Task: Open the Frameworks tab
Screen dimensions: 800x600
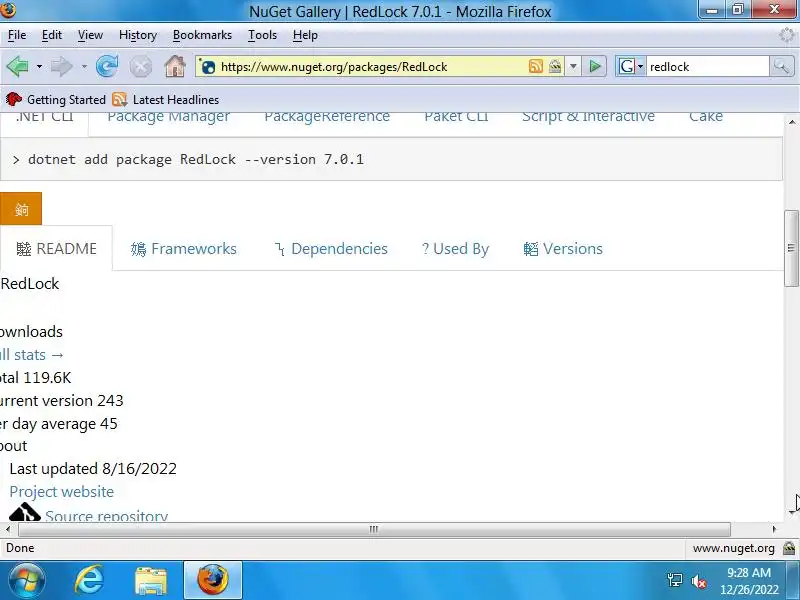Action: pos(183,248)
